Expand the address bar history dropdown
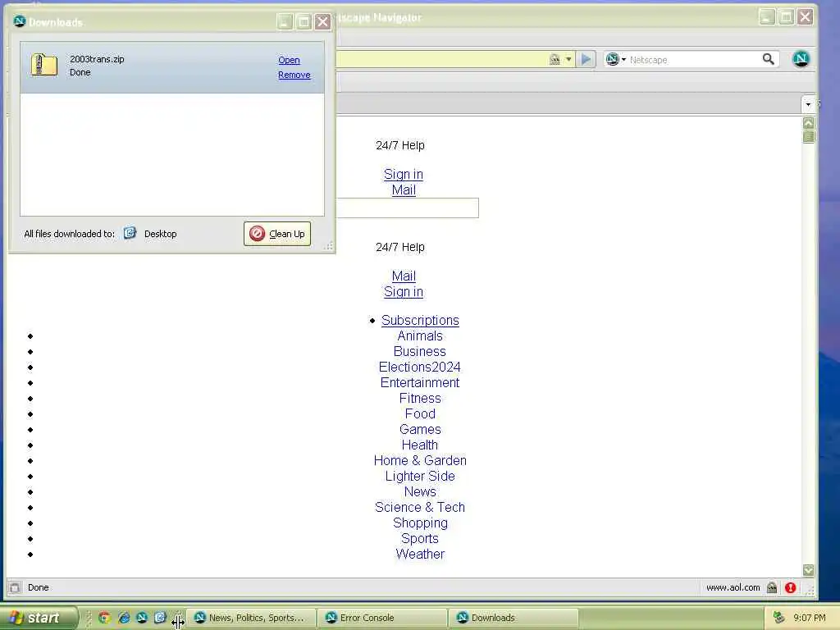Screen dimensions: 840x630 tap(568, 59)
